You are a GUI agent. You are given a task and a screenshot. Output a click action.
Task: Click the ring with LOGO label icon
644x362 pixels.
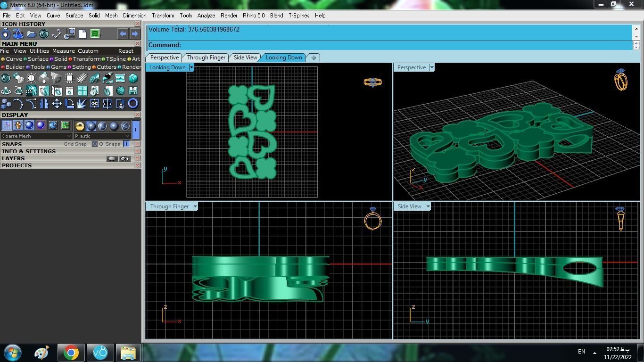pos(69,90)
